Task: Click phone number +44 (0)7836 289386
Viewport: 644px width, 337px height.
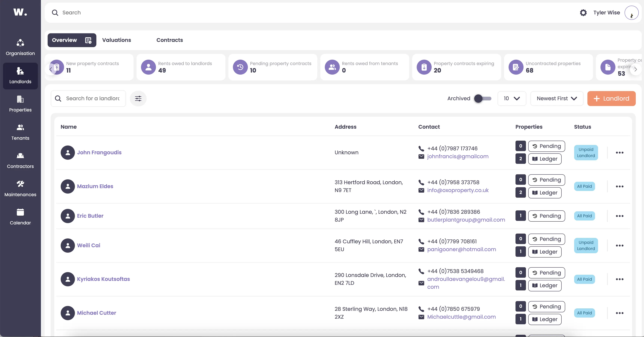Action: [x=453, y=212]
